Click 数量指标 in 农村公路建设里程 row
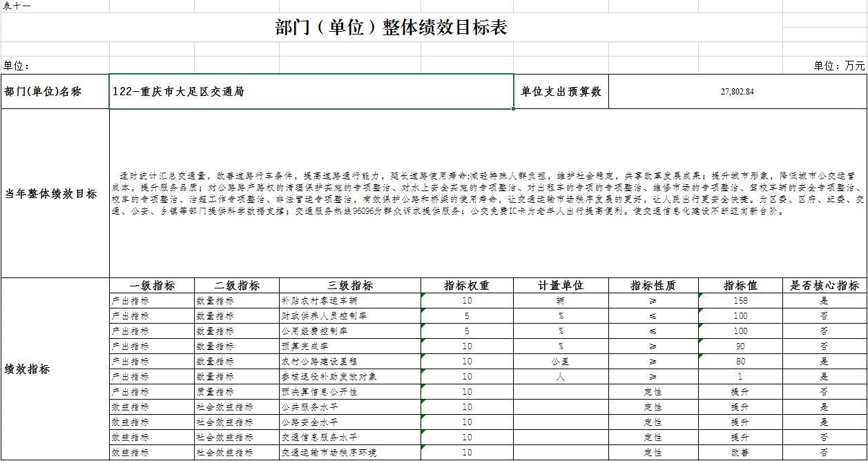This screenshot has width=868, height=461. 237,362
